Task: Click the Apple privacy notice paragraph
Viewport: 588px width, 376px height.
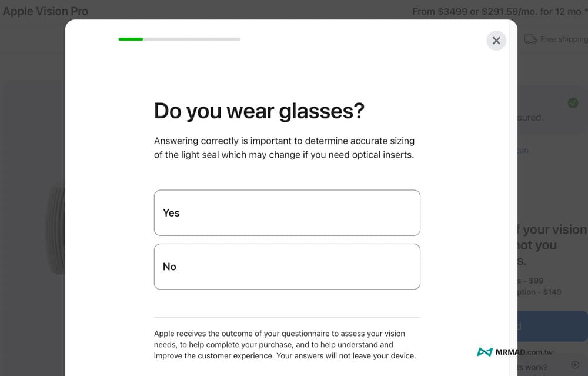Action: pyautogui.click(x=286, y=345)
